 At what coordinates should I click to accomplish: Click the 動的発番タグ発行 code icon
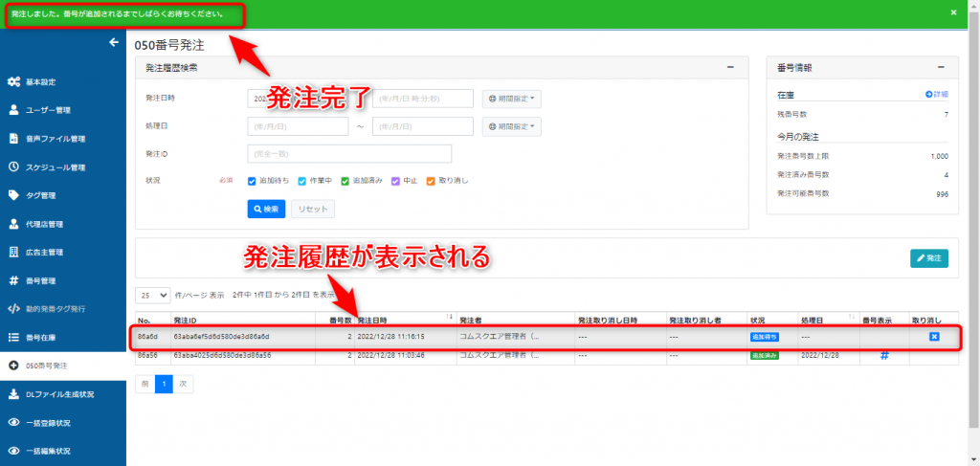tap(13, 308)
